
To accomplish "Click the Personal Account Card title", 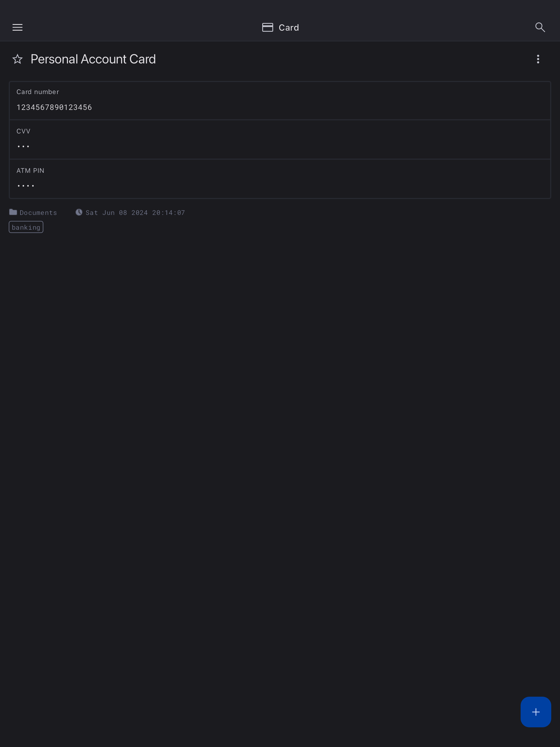I will point(93,59).
